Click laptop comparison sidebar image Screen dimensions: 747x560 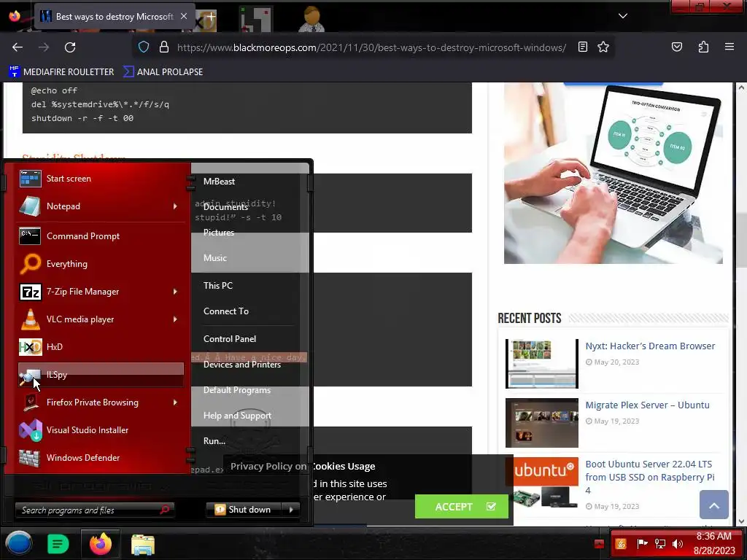(613, 174)
